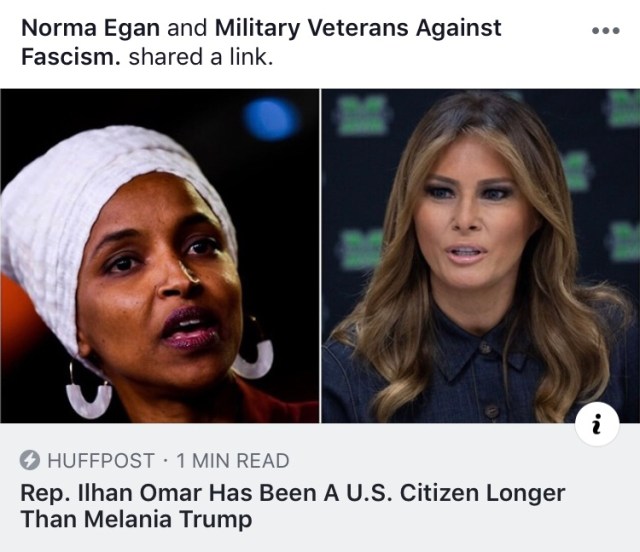Open the left photo with white headwrap

point(160,256)
